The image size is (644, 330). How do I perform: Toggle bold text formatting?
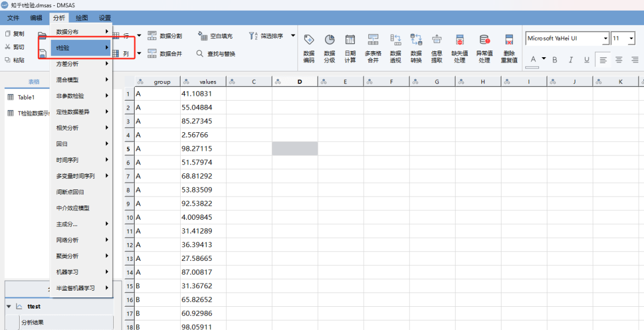(x=555, y=60)
